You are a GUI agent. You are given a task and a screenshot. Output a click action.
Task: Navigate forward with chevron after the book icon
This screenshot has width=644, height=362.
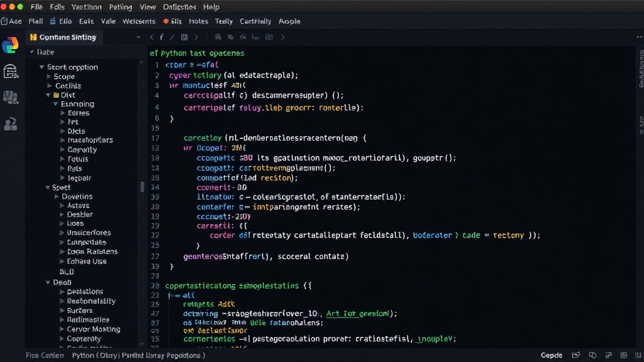click(196, 37)
